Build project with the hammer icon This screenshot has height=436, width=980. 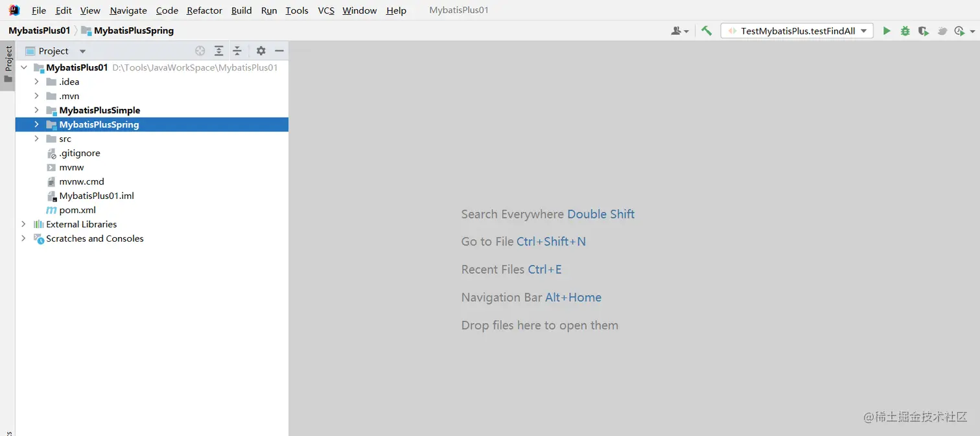click(x=706, y=30)
